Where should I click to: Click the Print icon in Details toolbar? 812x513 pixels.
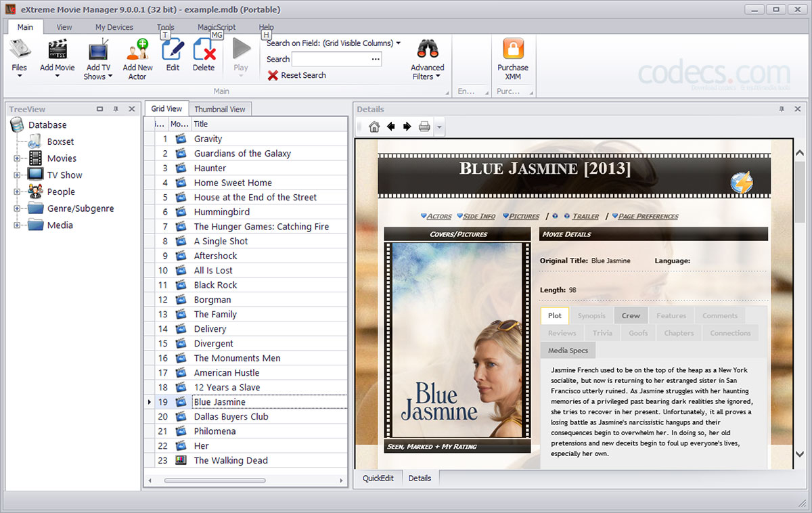[424, 127]
